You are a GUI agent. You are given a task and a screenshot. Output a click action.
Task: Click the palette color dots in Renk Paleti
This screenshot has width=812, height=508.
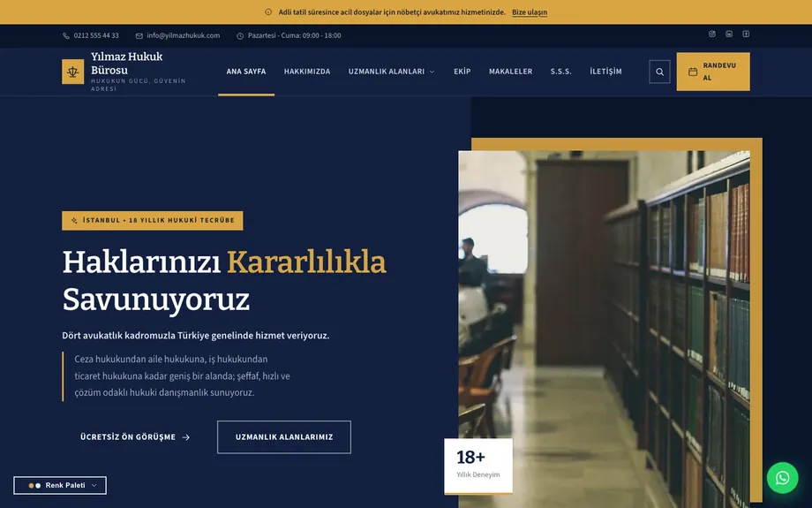34,486
